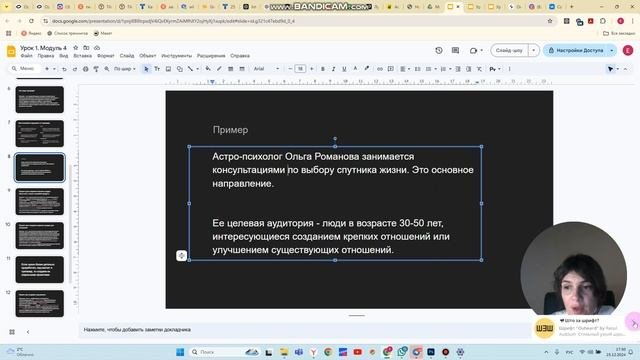The width and height of the screenshot is (640, 360).
Task: Collapse filmstrip with left chevron
Action: pyautogui.click(x=28, y=332)
